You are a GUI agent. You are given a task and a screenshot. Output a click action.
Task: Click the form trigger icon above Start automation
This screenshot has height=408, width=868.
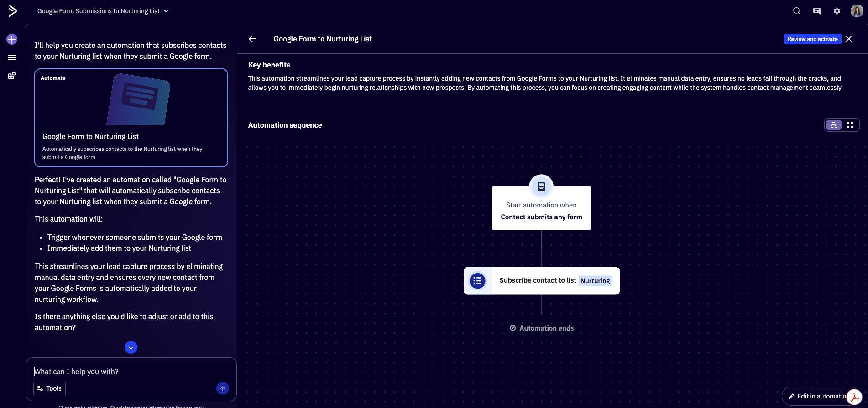[x=541, y=186]
